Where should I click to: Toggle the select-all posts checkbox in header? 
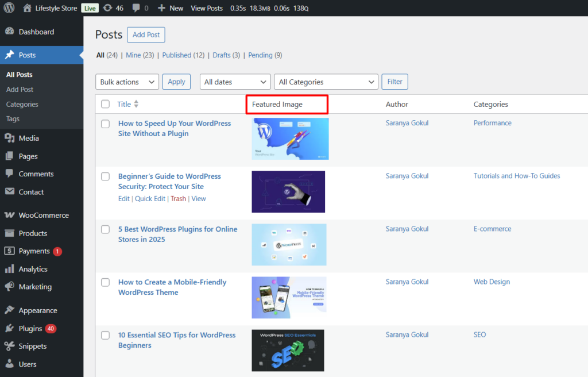pyautogui.click(x=105, y=104)
